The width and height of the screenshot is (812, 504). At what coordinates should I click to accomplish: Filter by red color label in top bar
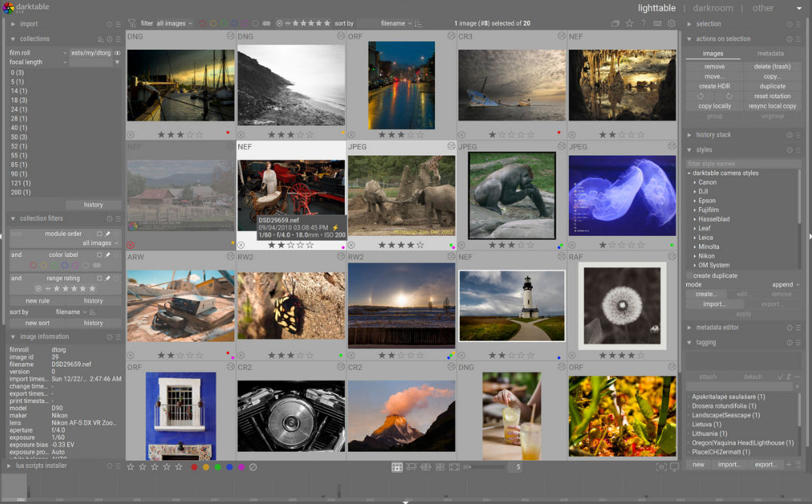click(x=203, y=23)
